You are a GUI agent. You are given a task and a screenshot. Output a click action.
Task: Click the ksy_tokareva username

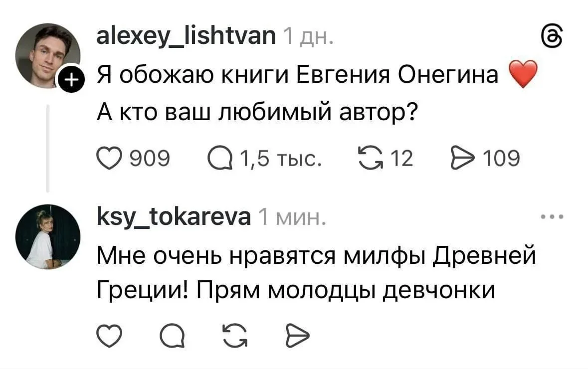[174, 217]
